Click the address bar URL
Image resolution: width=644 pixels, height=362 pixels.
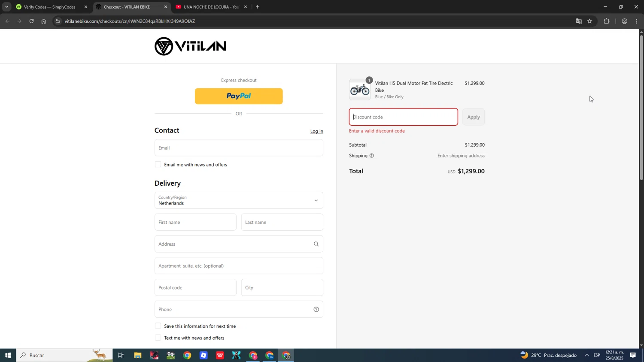tap(130, 21)
